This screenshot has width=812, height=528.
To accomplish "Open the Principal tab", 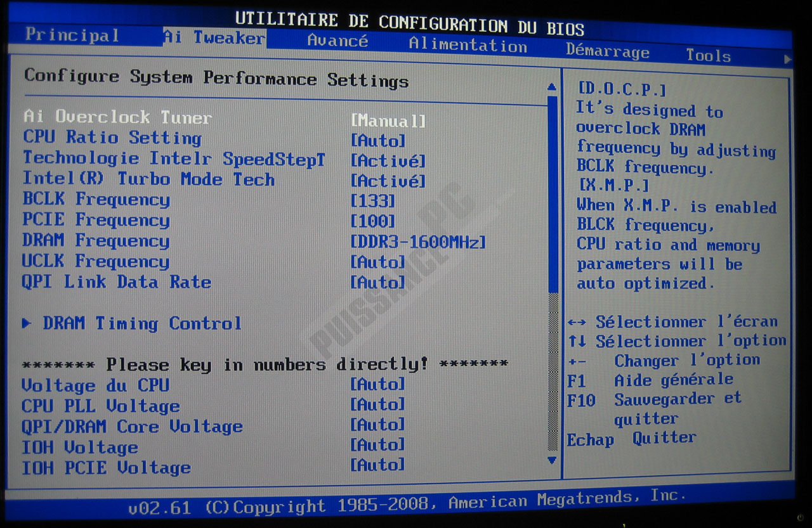I will point(72,35).
